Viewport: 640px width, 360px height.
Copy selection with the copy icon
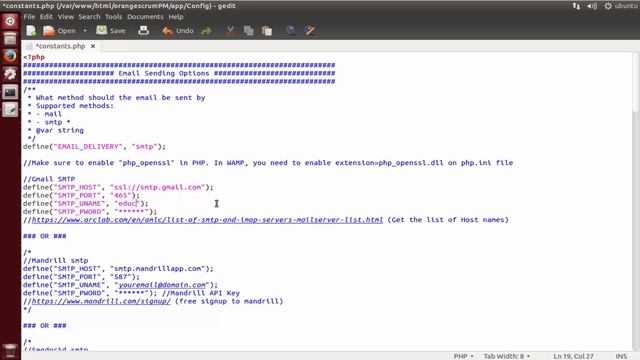[249, 31]
